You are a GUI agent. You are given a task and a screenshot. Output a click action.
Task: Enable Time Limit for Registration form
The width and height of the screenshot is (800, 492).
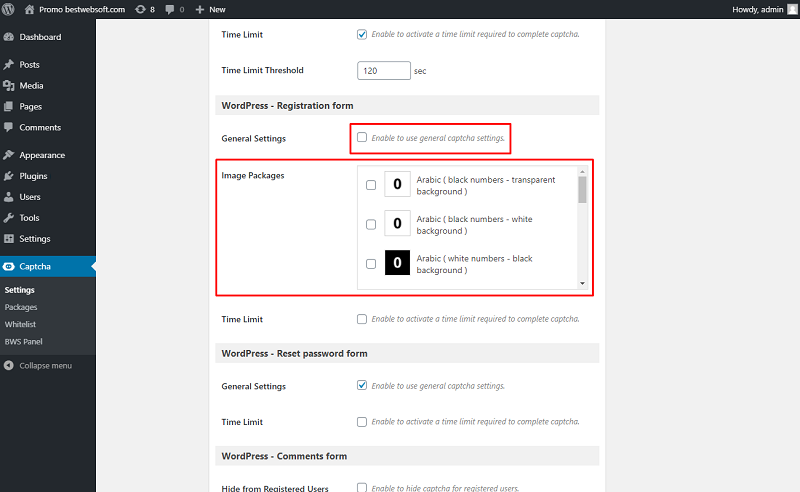tap(362, 319)
